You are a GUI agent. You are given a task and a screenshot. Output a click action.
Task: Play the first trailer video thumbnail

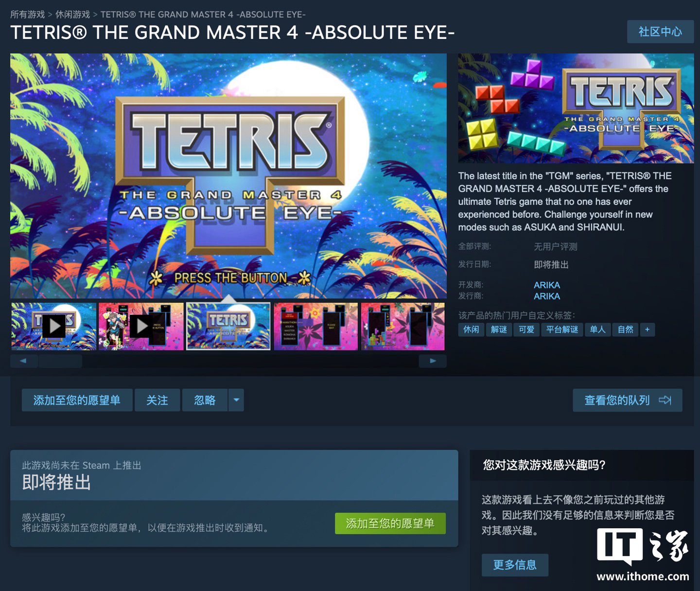click(x=53, y=326)
